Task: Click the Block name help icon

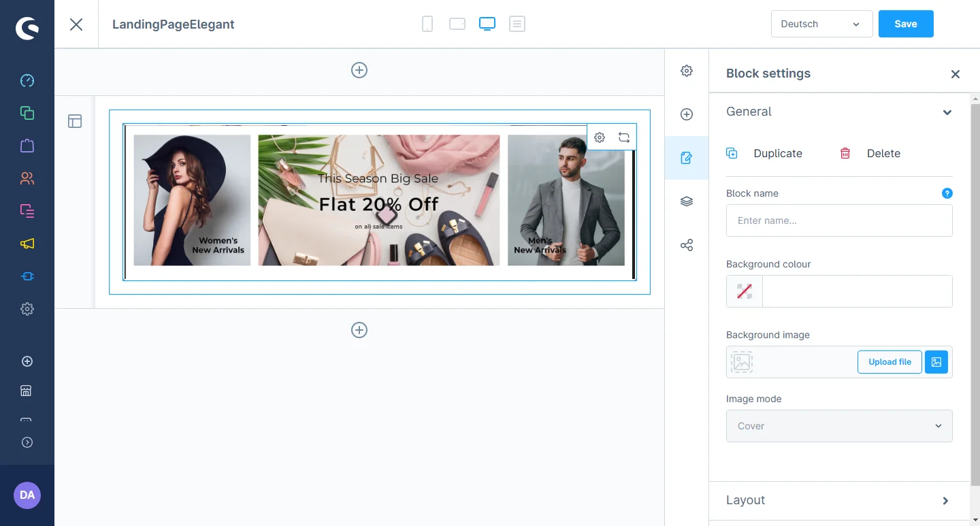Action: click(x=947, y=193)
